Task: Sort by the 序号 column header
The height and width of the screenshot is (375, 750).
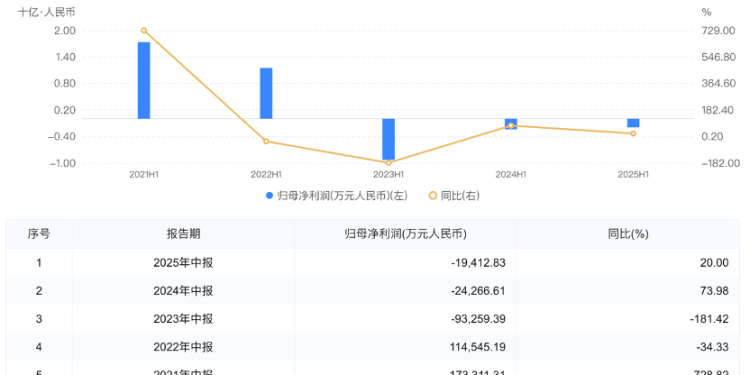Action: point(39,234)
